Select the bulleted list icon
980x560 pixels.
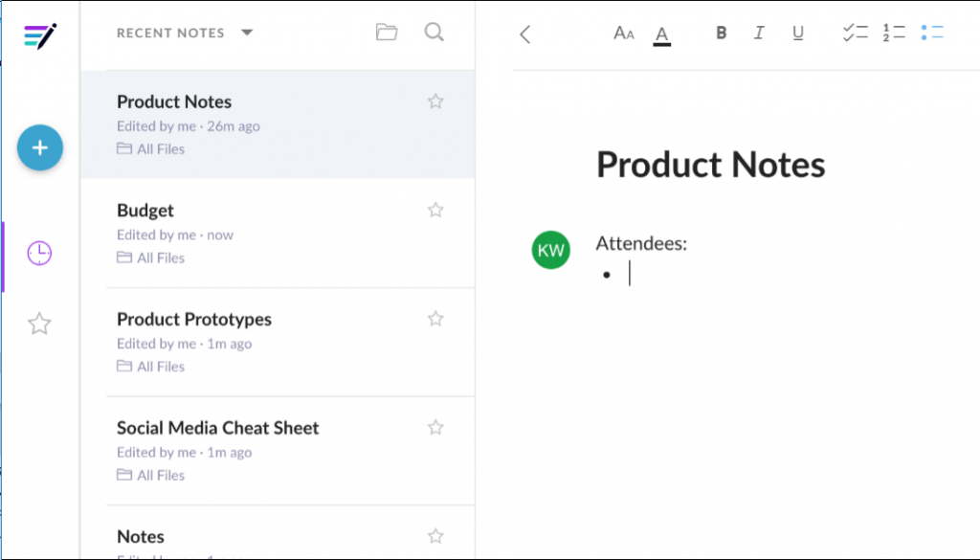933,33
